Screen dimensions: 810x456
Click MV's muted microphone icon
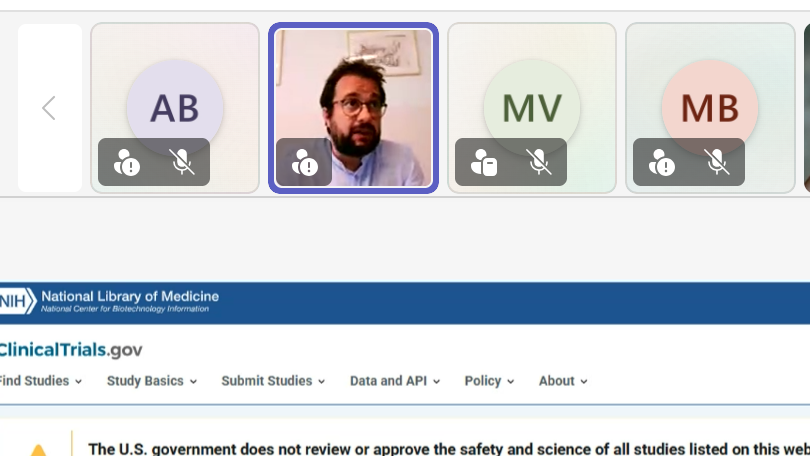click(x=539, y=162)
